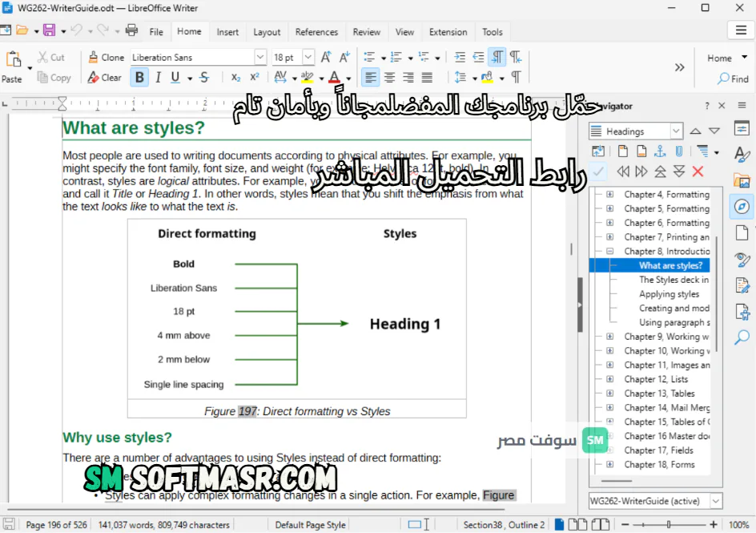Click the Find button
Viewport: 756px width, 533px height.
(733, 78)
